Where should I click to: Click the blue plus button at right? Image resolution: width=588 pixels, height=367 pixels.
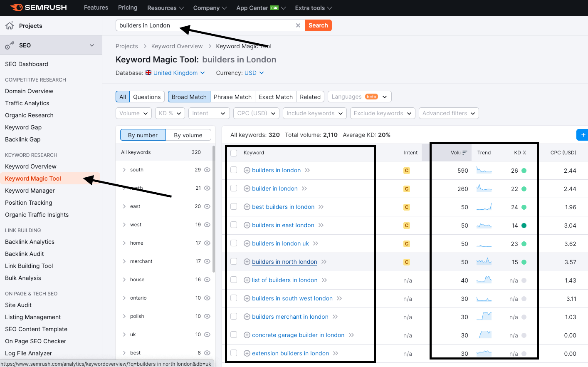click(x=583, y=135)
